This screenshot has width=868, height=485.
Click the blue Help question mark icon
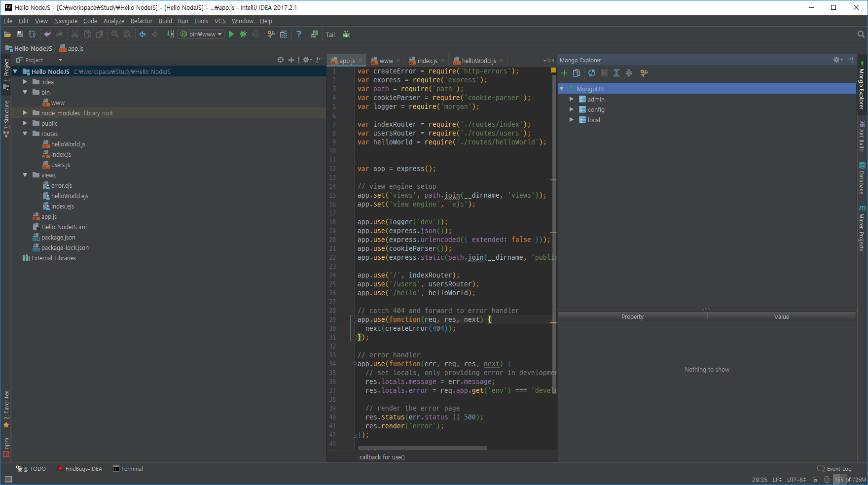[299, 35]
